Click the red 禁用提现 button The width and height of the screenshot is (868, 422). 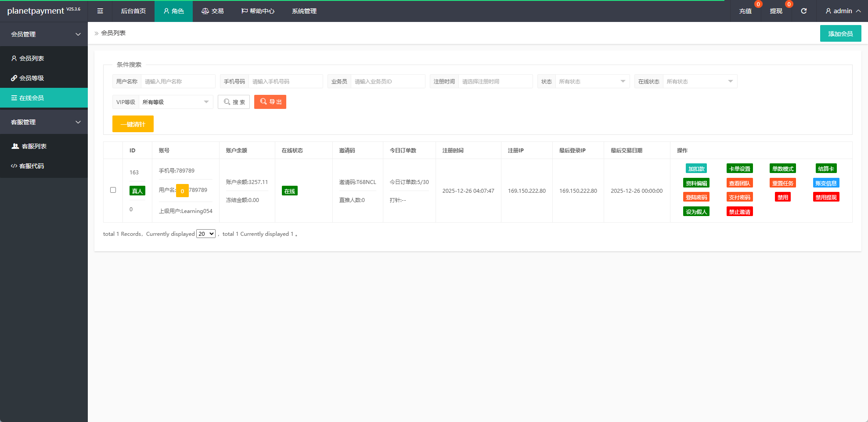point(826,197)
